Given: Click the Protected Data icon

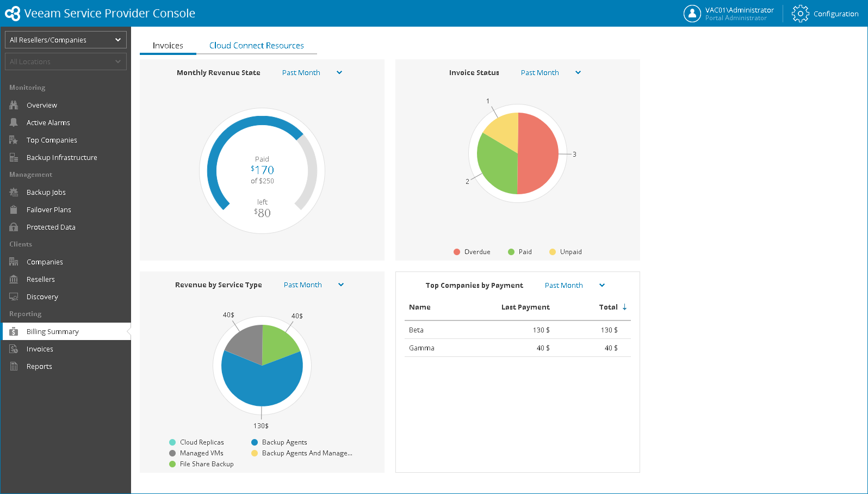Looking at the screenshot, I should pos(14,227).
